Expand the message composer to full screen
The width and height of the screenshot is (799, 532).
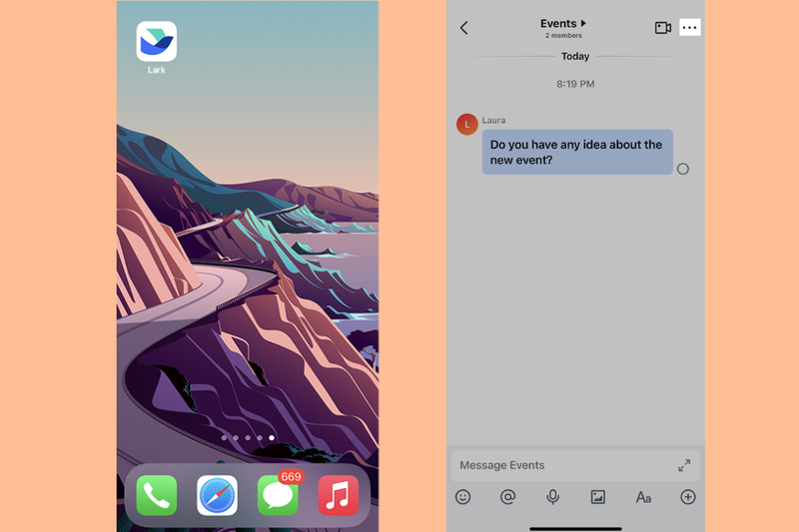(684, 465)
